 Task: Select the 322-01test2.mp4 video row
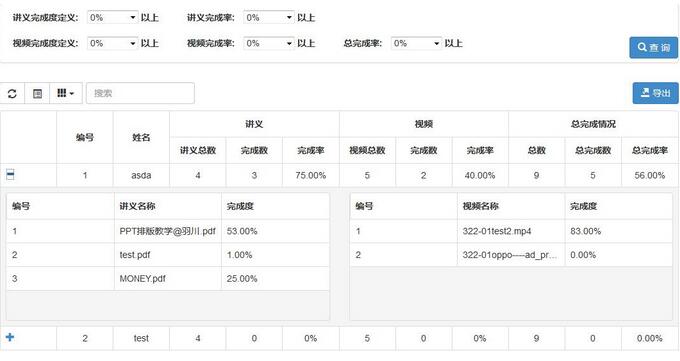(x=511, y=231)
